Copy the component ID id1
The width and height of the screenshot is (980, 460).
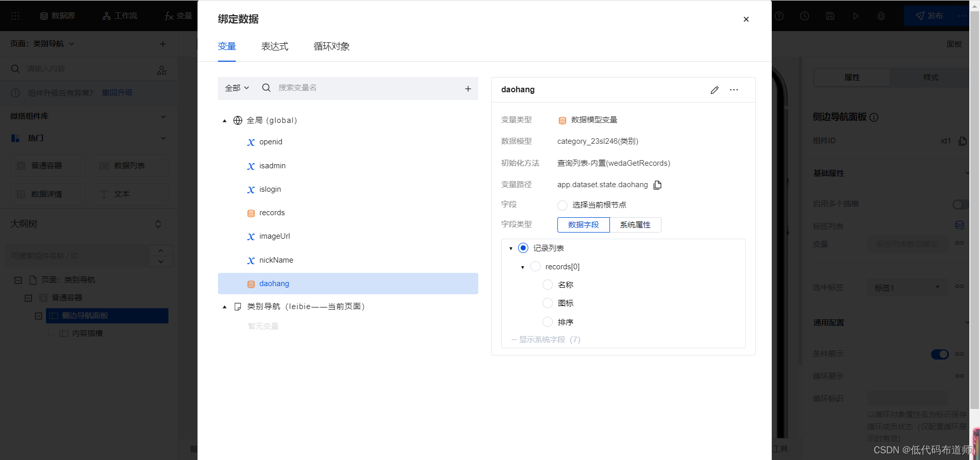click(x=962, y=141)
